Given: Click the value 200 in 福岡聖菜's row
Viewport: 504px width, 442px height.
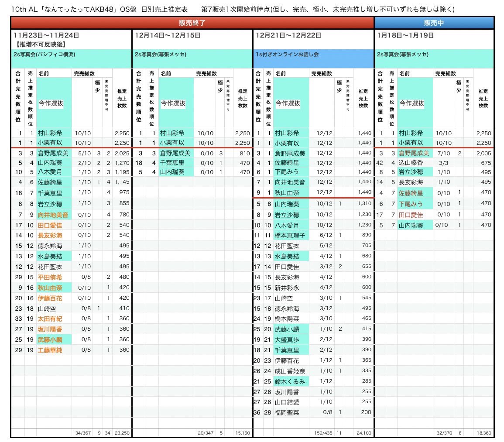Looking at the screenshot, I should tap(366, 412).
